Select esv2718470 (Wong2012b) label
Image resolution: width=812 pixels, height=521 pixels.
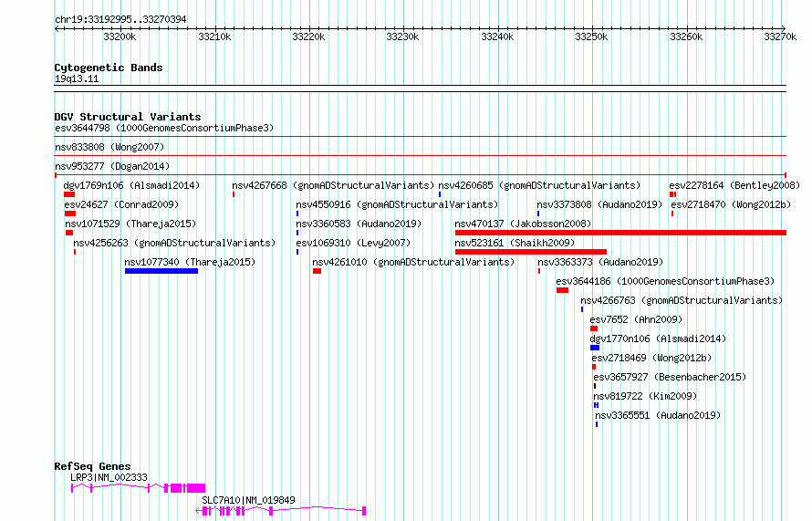pyautogui.click(x=731, y=204)
